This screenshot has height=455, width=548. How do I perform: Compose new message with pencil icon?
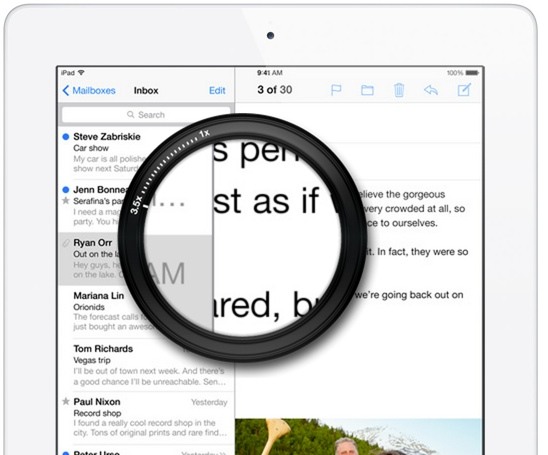pos(464,89)
